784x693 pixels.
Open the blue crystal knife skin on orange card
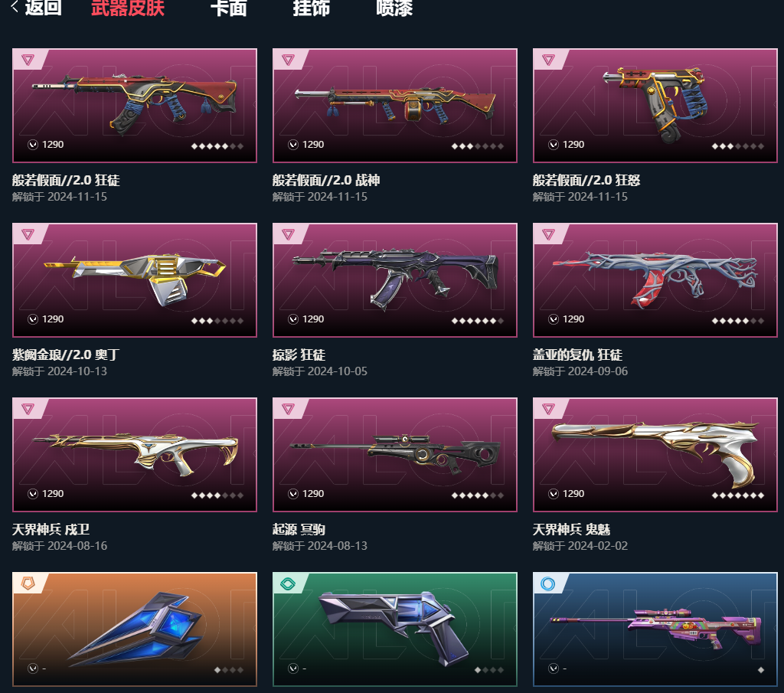(135, 629)
